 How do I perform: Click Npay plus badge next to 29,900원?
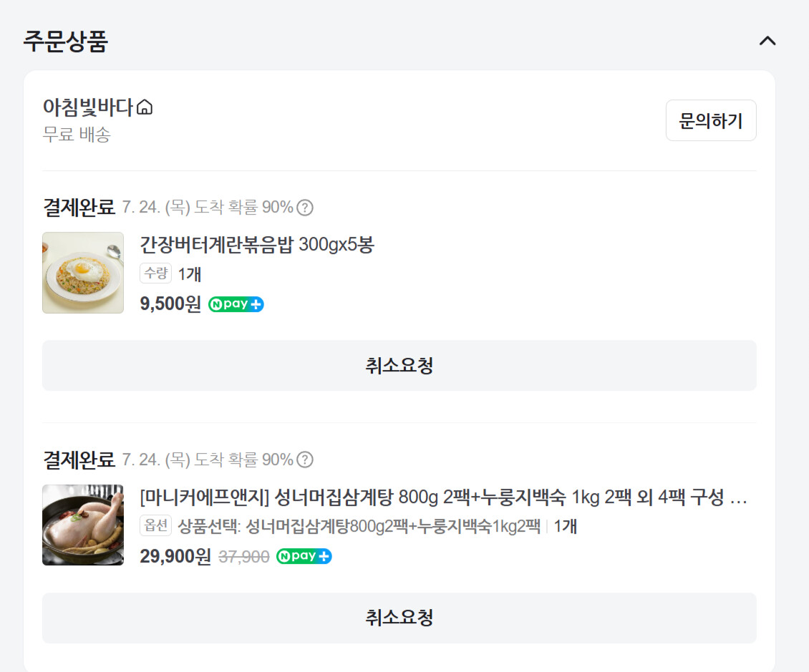(304, 556)
